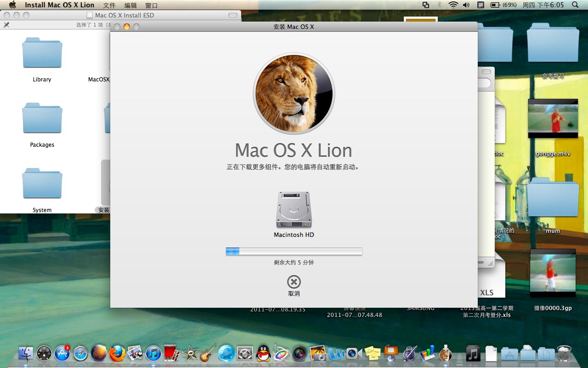Launch Safari from the Dock

80,353
